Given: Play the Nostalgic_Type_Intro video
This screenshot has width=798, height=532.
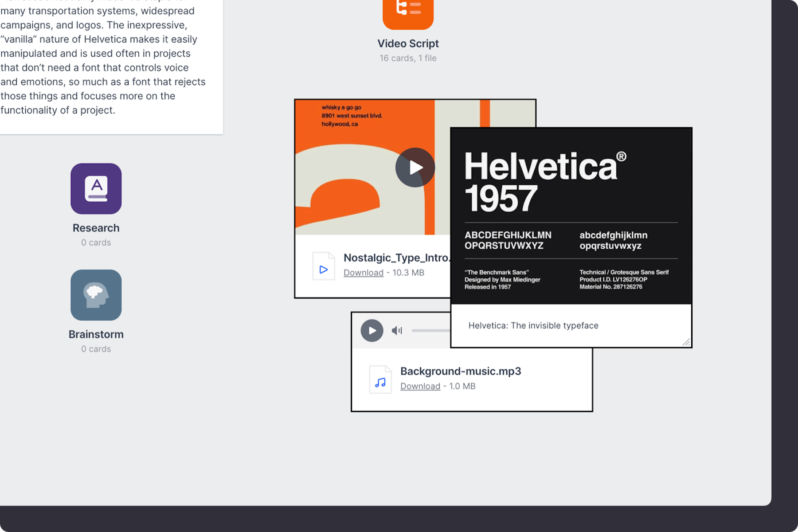Looking at the screenshot, I should click(x=415, y=168).
